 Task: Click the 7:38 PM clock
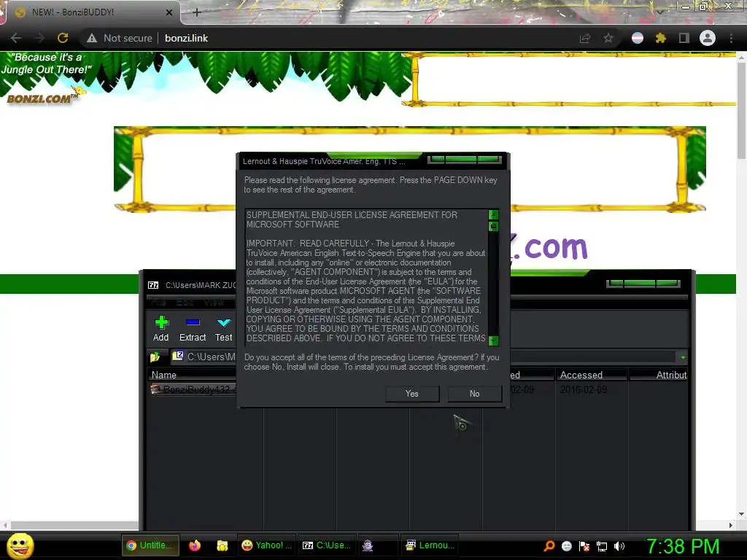(x=683, y=546)
